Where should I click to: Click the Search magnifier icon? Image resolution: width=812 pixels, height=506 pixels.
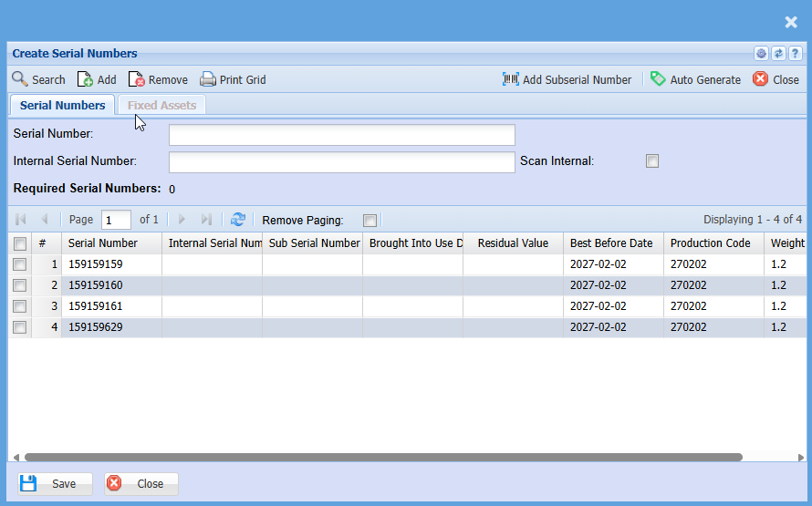19,79
